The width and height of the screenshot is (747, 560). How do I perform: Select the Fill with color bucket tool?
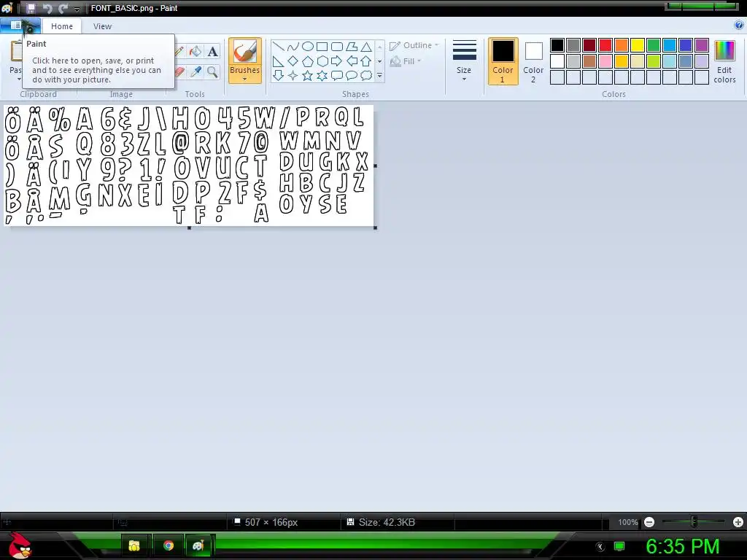pyautogui.click(x=196, y=51)
